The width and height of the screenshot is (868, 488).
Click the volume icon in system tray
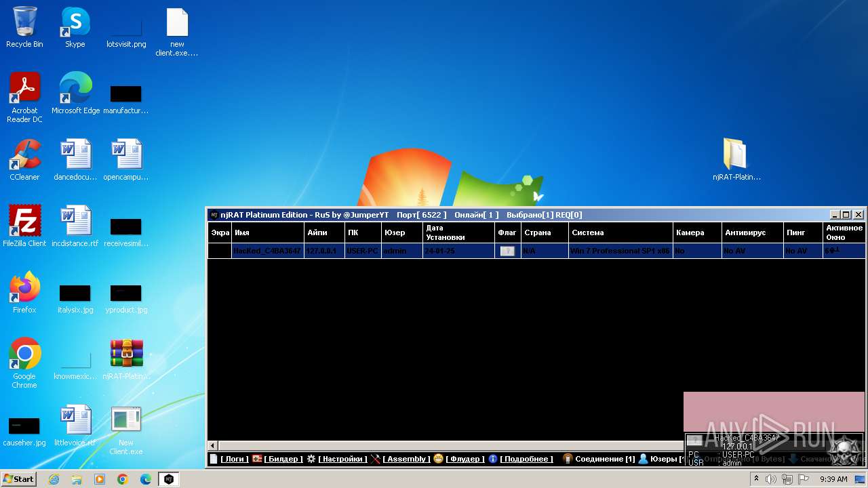point(771,479)
